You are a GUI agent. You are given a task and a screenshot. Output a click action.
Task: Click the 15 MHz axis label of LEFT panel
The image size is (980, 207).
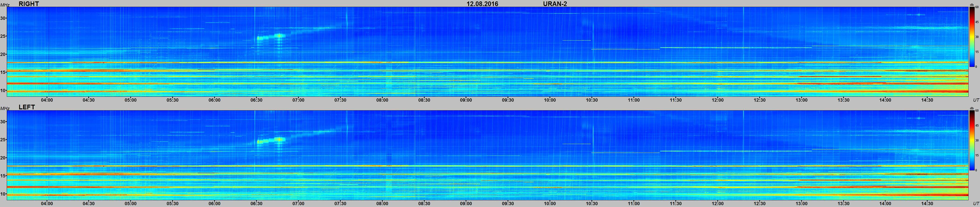click(3, 176)
